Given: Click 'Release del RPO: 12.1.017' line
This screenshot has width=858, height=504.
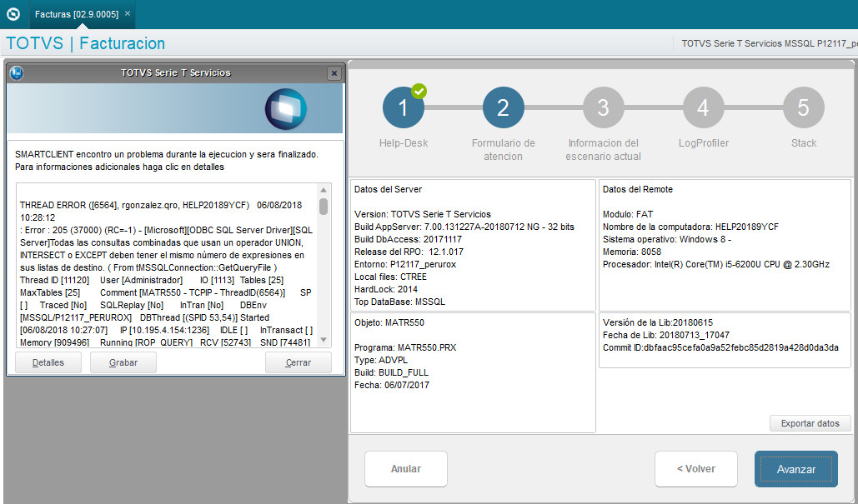Looking at the screenshot, I should 409,252.
